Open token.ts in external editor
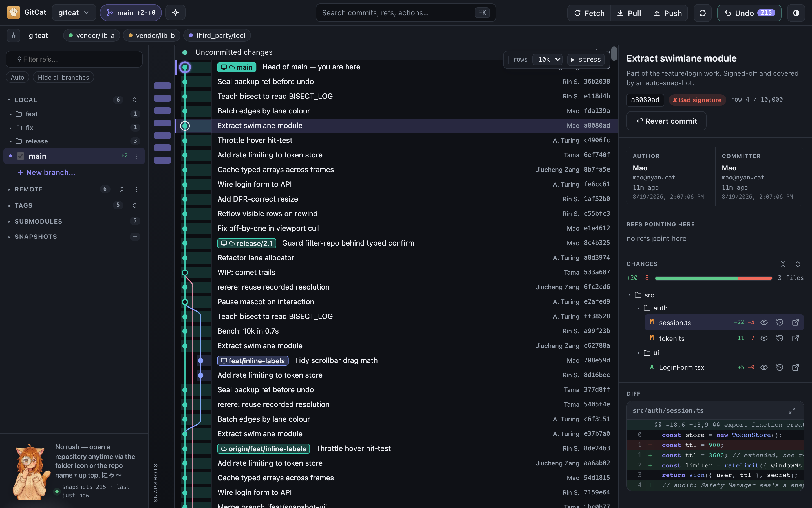 coord(795,338)
